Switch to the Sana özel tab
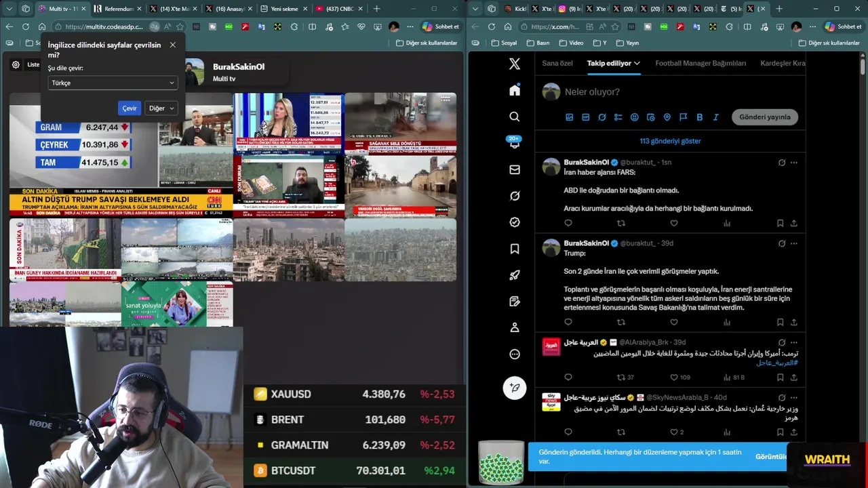This screenshot has height=488, width=868. pyautogui.click(x=557, y=63)
